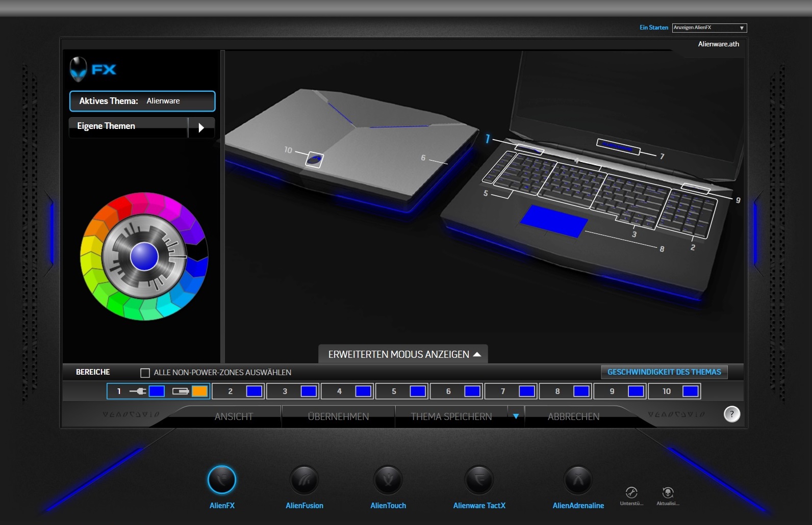Check Alle Non-Power-Zones auswählen
Viewport: 812px width, 525px height.
145,373
